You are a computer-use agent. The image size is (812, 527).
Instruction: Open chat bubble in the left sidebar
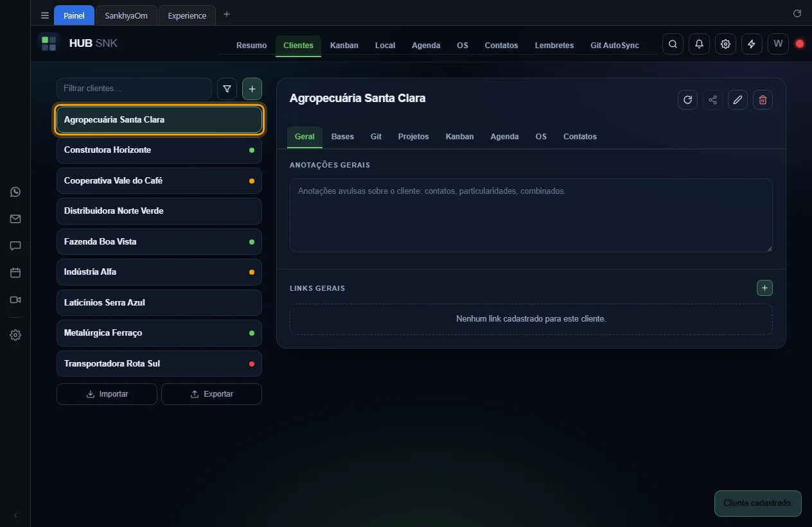pyautogui.click(x=15, y=246)
